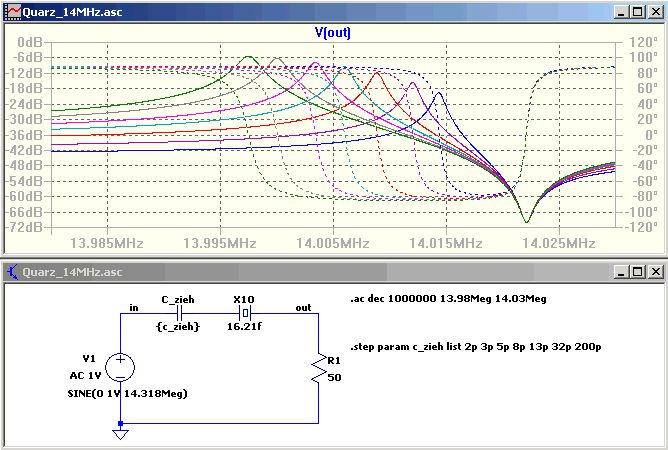The width and height of the screenshot is (668, 450).
Task: Click the .ac dec simulation directive
Action: (448, 299)
